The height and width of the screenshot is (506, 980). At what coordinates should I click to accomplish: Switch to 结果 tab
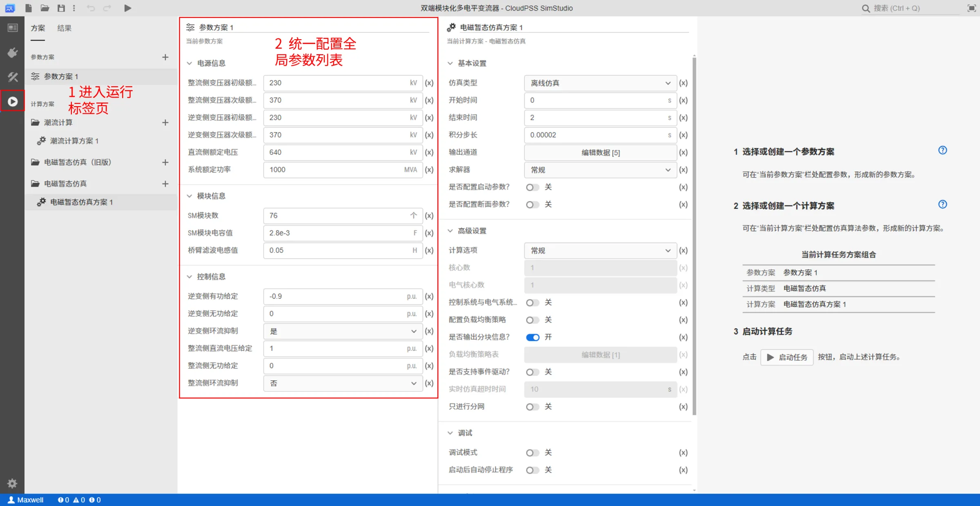click(64, 28)
